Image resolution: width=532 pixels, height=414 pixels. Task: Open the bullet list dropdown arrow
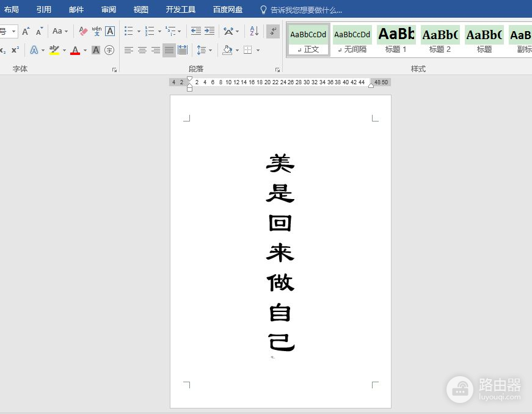click(139, 31)
